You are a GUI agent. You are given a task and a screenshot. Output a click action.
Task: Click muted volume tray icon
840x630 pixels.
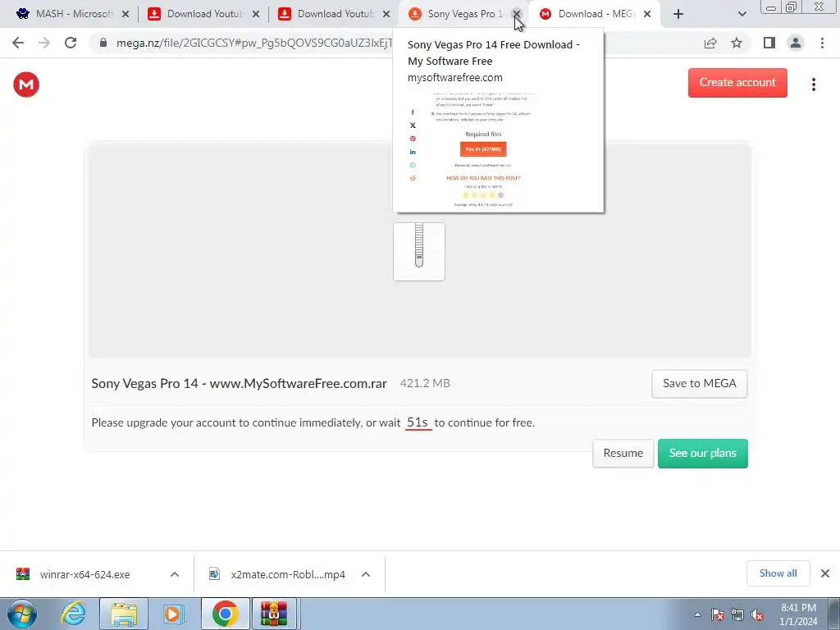point(757,615)
